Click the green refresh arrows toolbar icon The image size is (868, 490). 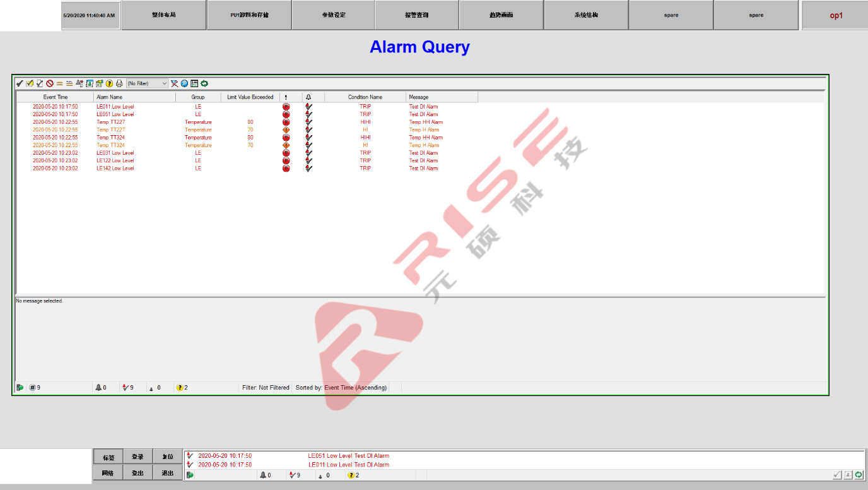coord(204,83)
